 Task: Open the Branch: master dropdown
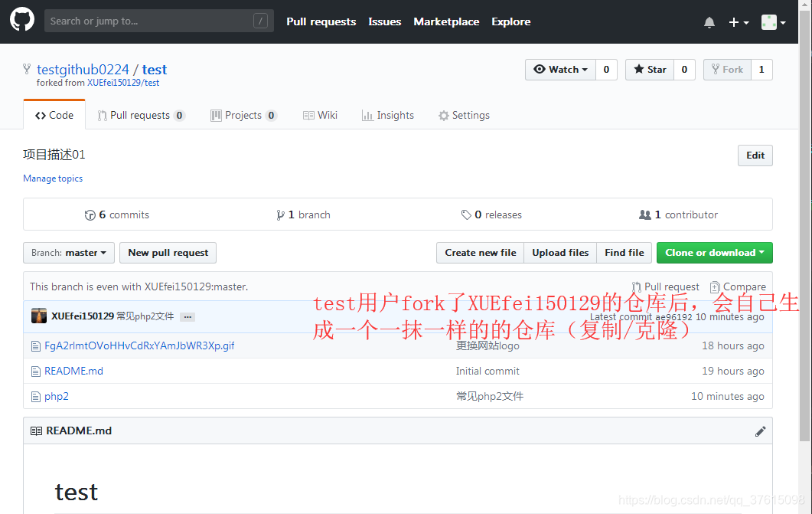pos(68,252)
